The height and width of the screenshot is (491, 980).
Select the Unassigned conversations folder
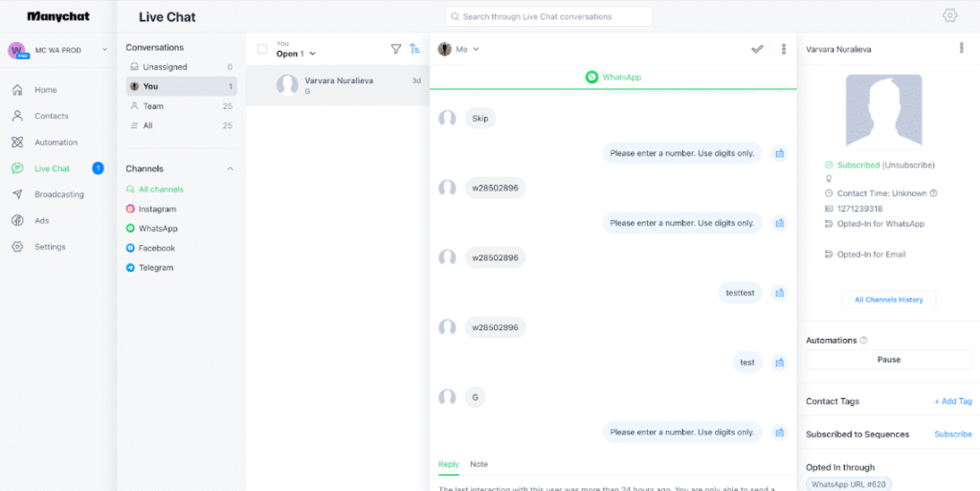[x=165, y=67]
